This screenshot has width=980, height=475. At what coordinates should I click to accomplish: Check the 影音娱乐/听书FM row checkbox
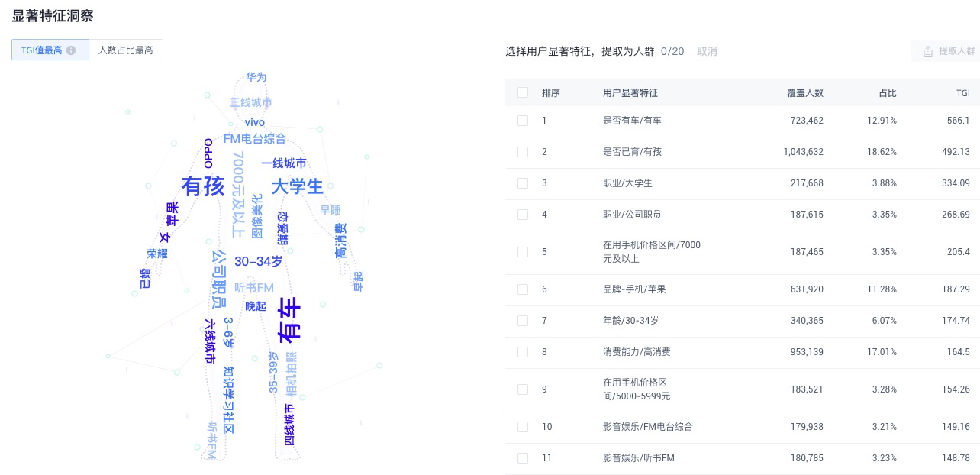coord(523,458)
